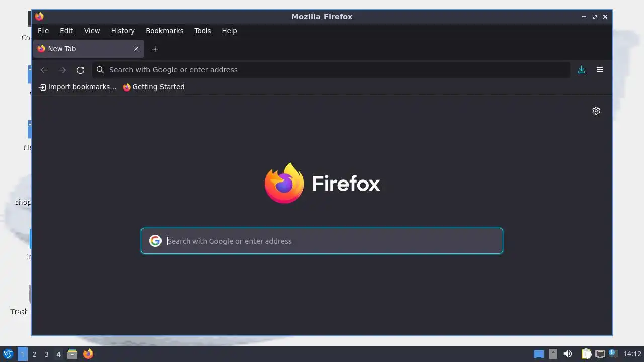Switch to workspace 2
The height and width of the screenshot is (362, 644).
tap(35, 354)
